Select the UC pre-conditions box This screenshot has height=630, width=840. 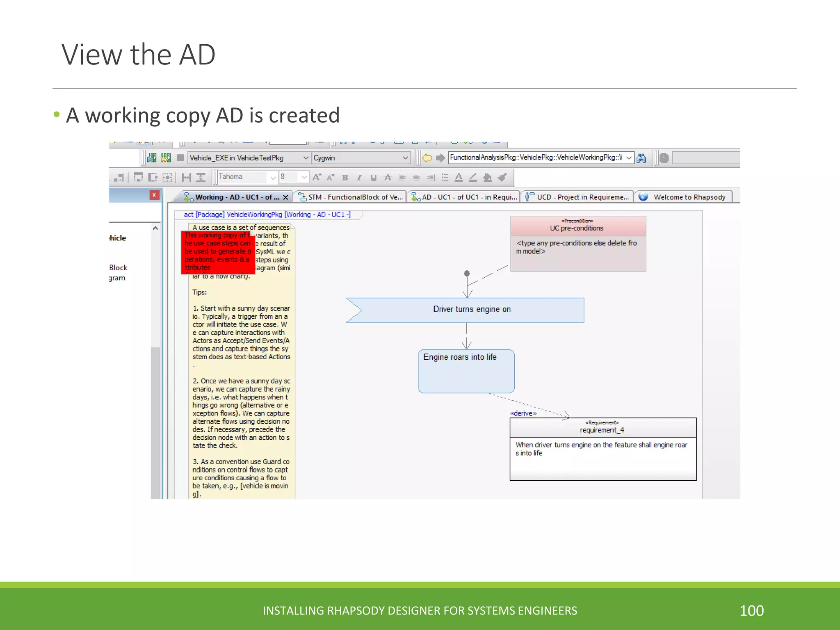578,244
